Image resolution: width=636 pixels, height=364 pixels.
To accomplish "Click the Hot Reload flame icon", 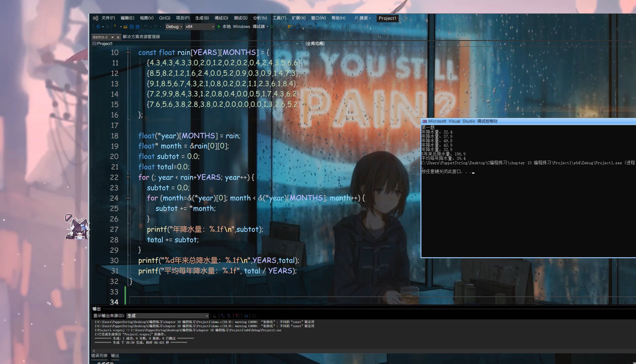I will point(279,27).
